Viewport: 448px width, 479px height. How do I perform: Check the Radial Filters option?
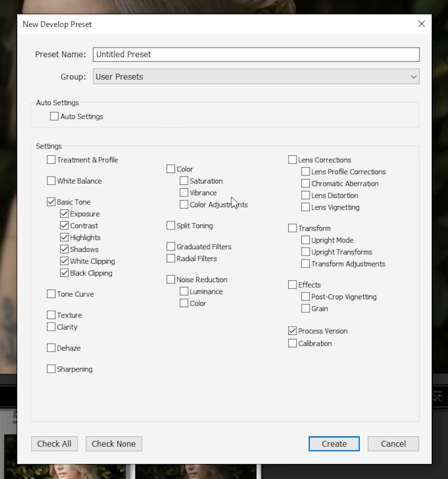pos(171,258)
